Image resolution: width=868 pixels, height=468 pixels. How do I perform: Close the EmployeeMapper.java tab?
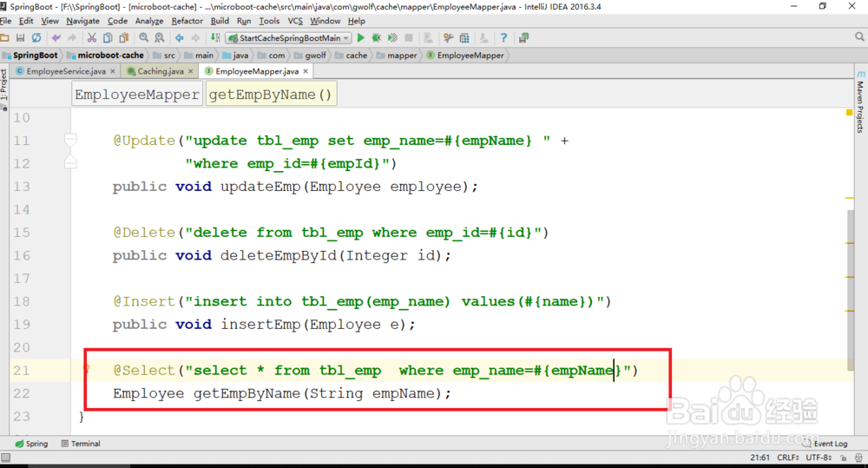tap(305, 71)
